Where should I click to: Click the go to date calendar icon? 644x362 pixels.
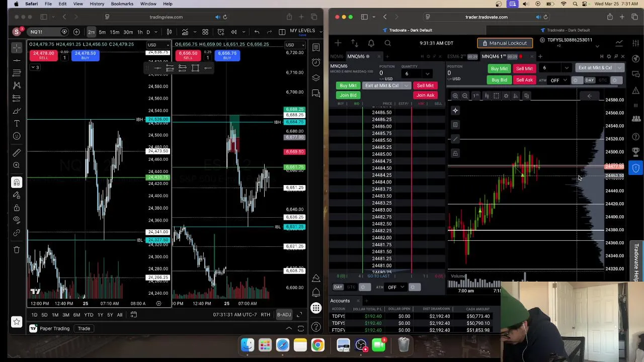click(x=133, y=315)
